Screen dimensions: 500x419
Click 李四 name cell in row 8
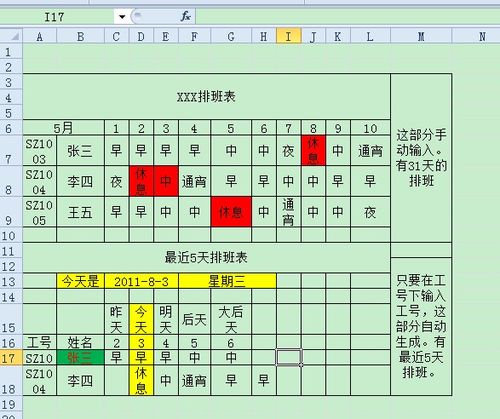(80, 181)
